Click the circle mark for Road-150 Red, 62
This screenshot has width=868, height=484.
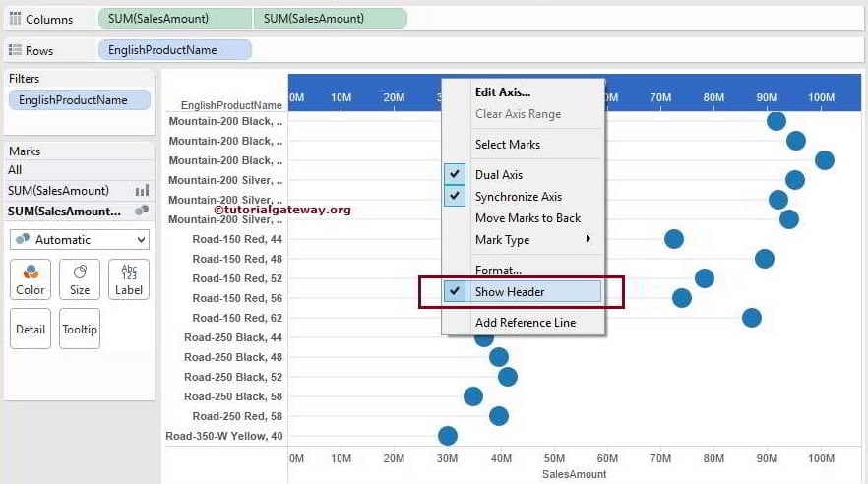pos(752,318)
